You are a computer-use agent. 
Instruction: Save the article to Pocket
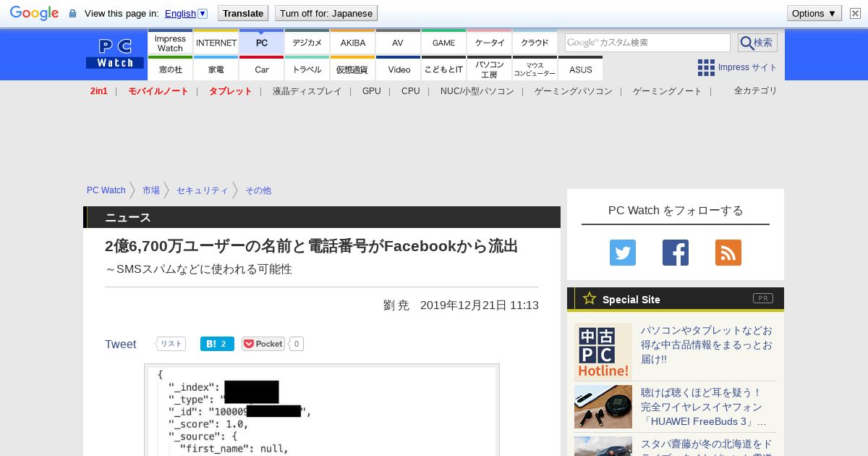point(263,344)
